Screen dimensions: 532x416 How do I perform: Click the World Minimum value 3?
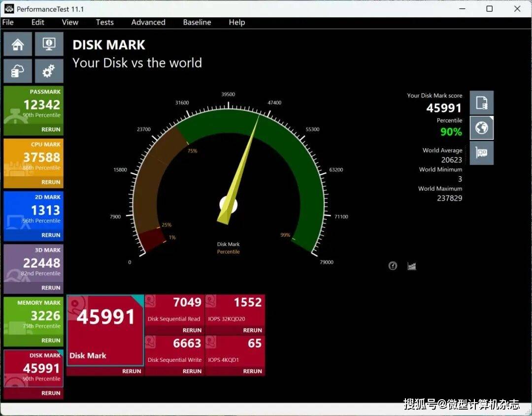coord(460,179)
